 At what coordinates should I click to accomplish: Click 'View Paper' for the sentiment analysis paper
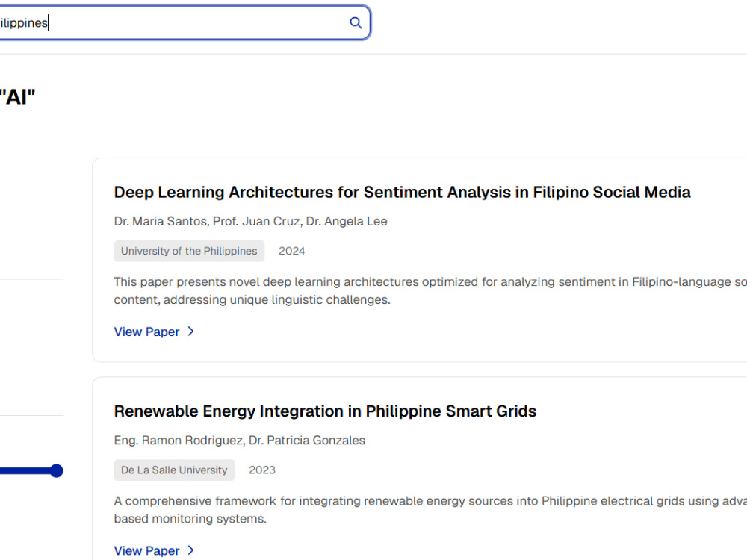coord(146,332)
